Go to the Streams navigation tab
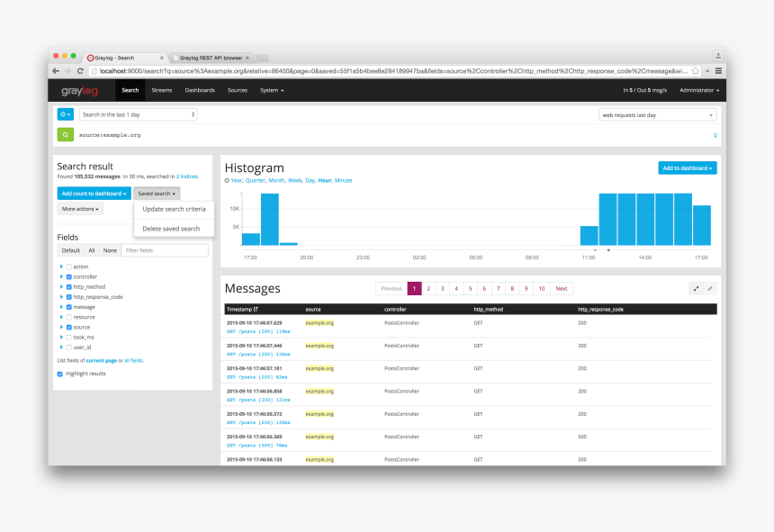 [162, 90]
